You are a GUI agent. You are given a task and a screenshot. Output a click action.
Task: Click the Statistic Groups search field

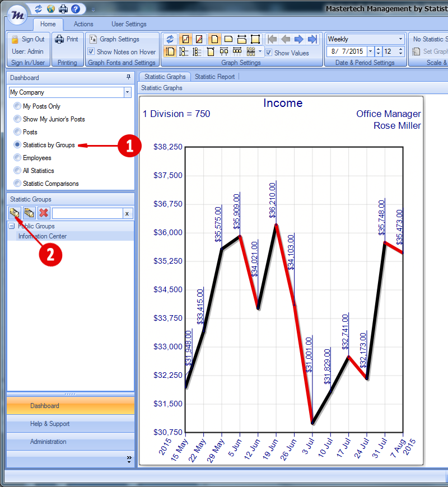[x=87, y=213]
